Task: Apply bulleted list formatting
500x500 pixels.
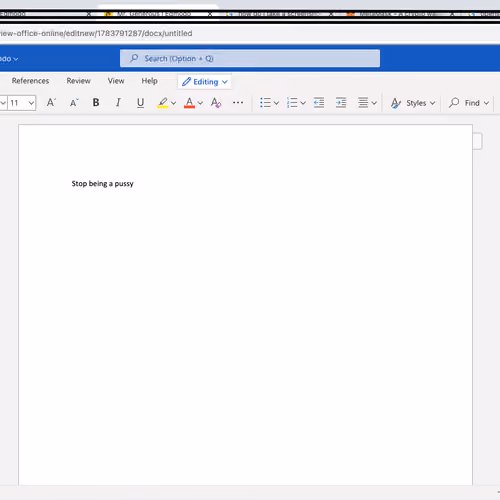Action: click(x=265, y=103)
